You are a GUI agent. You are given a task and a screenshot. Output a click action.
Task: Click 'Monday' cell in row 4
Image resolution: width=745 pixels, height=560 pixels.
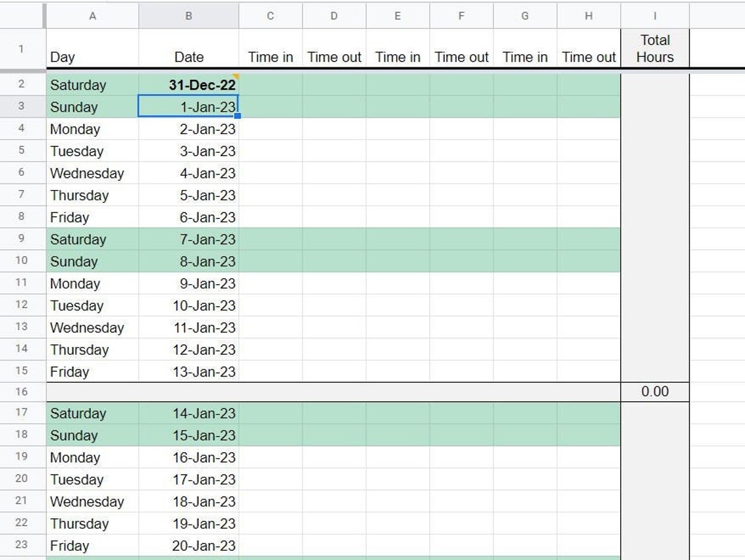tap(93, 128)
